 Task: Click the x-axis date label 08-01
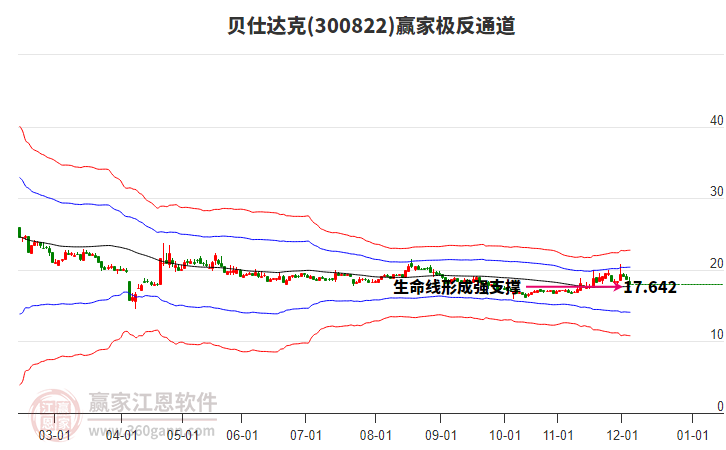coord(376,436)
